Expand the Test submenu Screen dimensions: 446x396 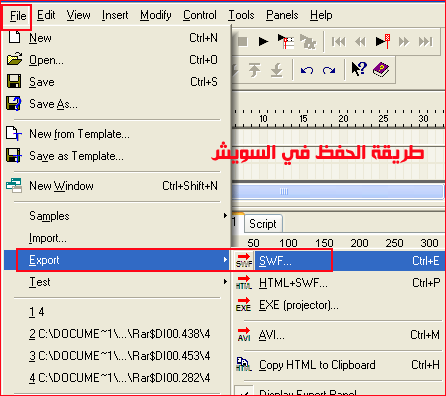(x=117, y=282)
